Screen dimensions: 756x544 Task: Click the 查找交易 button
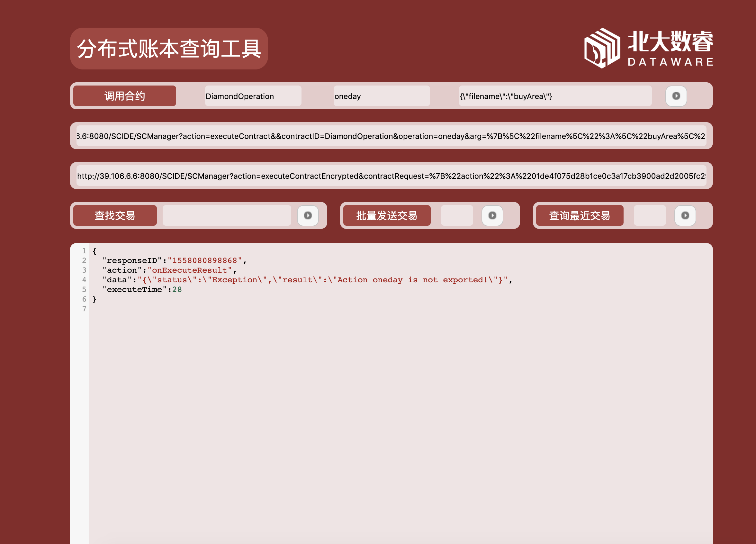pyautogui.click(x=115, y=215)
